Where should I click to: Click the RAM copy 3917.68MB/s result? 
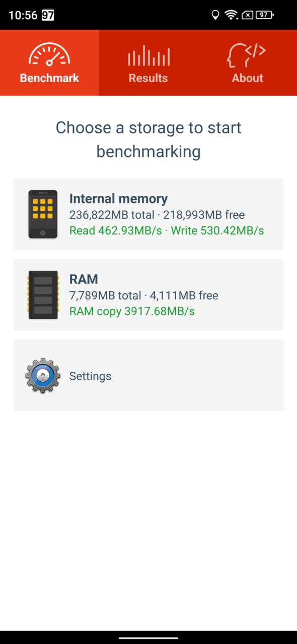click(x=132, y=311)
